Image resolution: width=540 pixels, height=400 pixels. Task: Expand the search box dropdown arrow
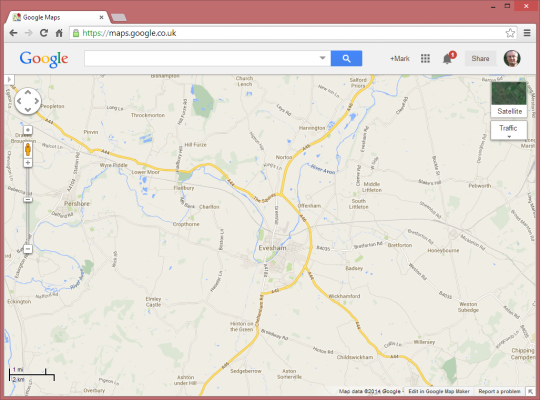(322, 58)
